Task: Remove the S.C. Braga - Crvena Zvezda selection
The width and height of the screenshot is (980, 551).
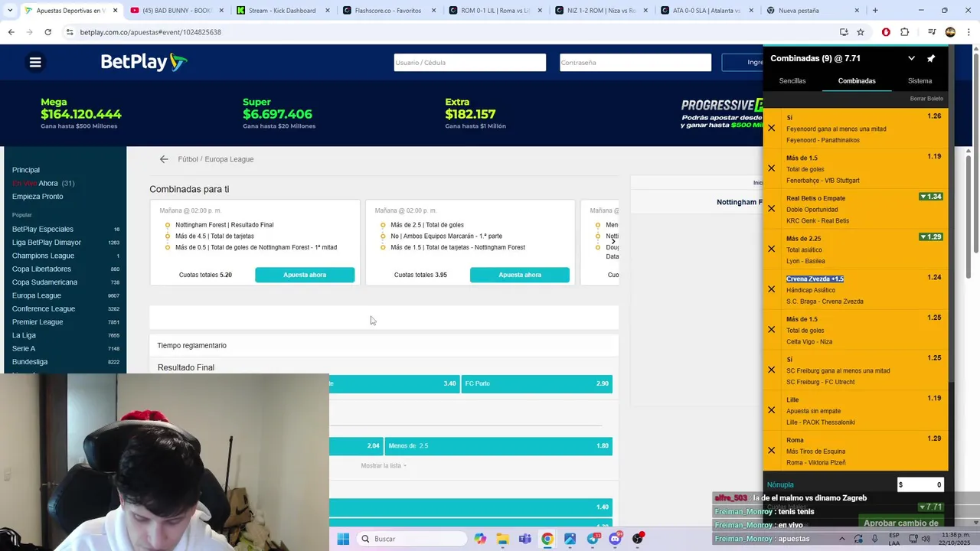Action: (772, 289)
